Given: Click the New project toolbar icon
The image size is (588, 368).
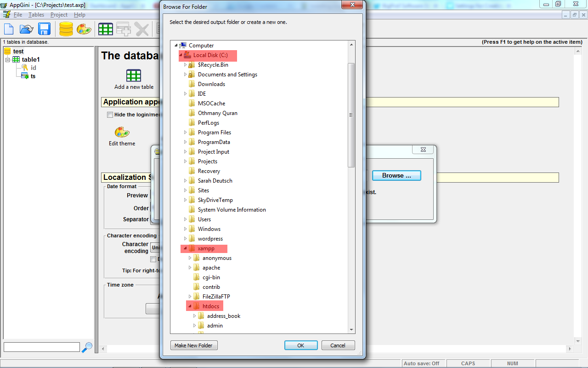Looking at the screenshot, I should (9, 29).
